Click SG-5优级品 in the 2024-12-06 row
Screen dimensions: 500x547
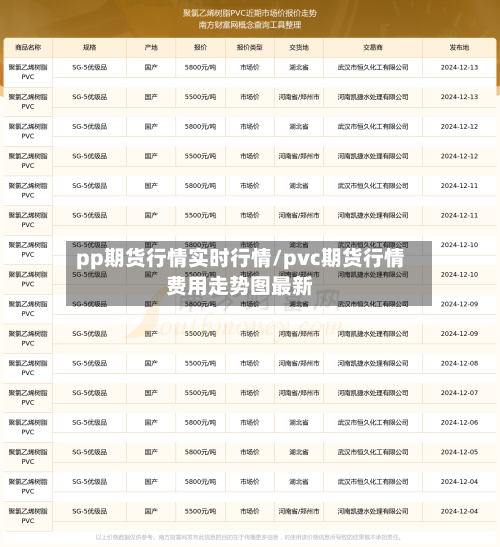[x=89, y=422]
